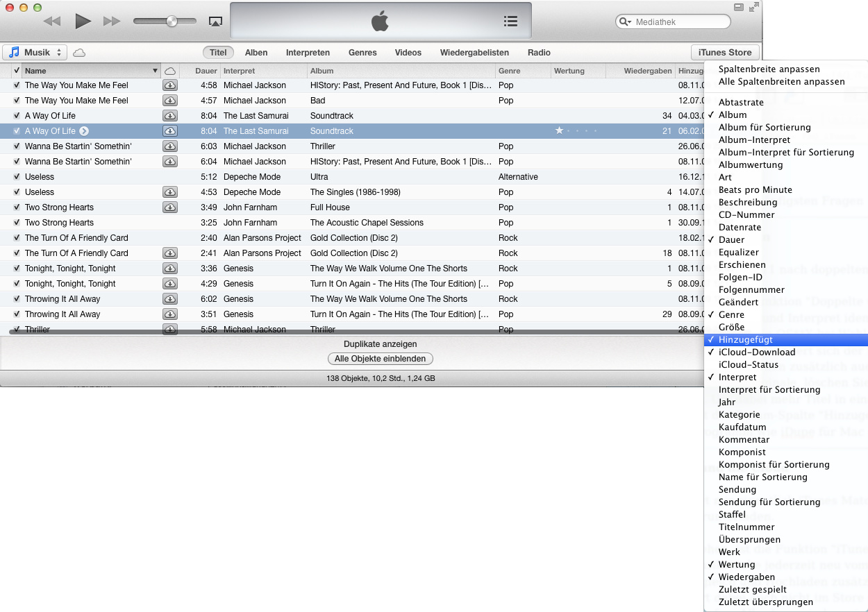Sort by the Interpret column header
The width and height of the screenshot is (868, 612).
[x=263, y=71]
